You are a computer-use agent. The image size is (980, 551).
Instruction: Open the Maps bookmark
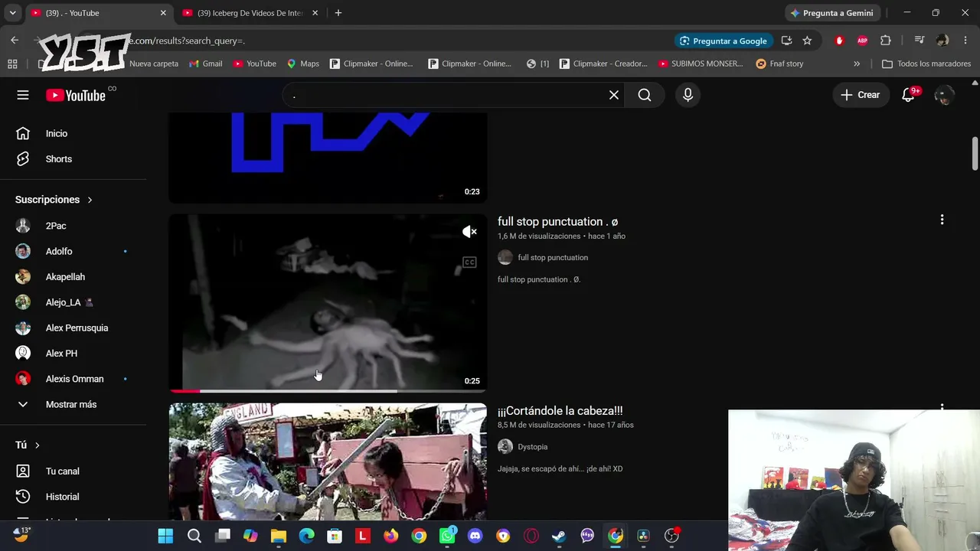302,64
